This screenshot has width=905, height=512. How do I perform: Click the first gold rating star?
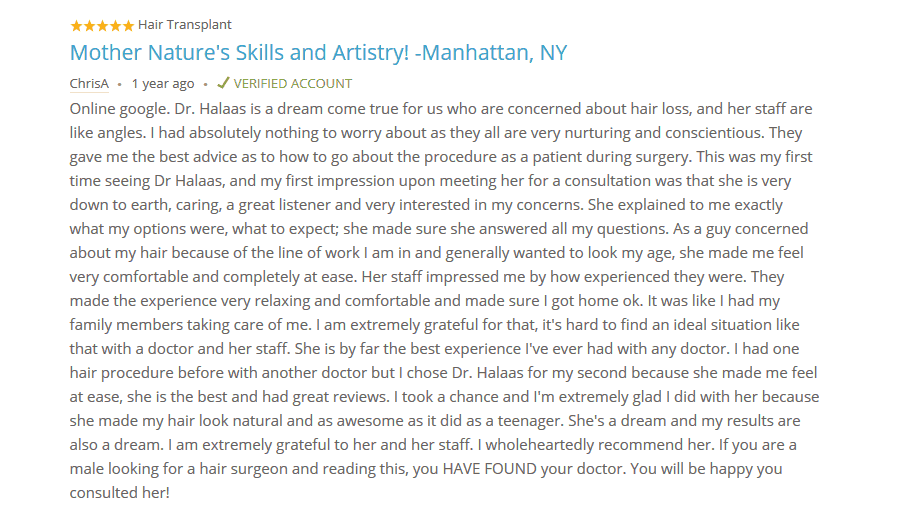coord(76,25)
